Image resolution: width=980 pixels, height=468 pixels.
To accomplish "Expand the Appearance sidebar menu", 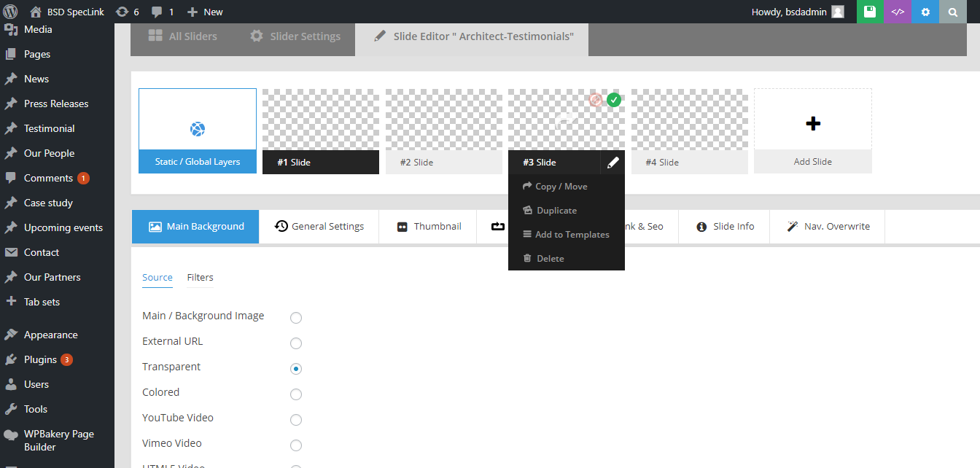I will [50, 335].
